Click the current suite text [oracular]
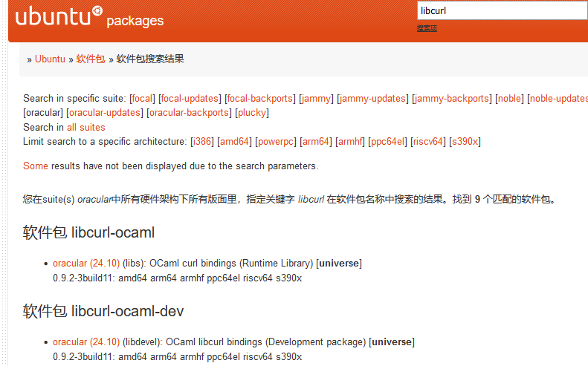Viewport: 588px width, 366px height. click(43, 113)
